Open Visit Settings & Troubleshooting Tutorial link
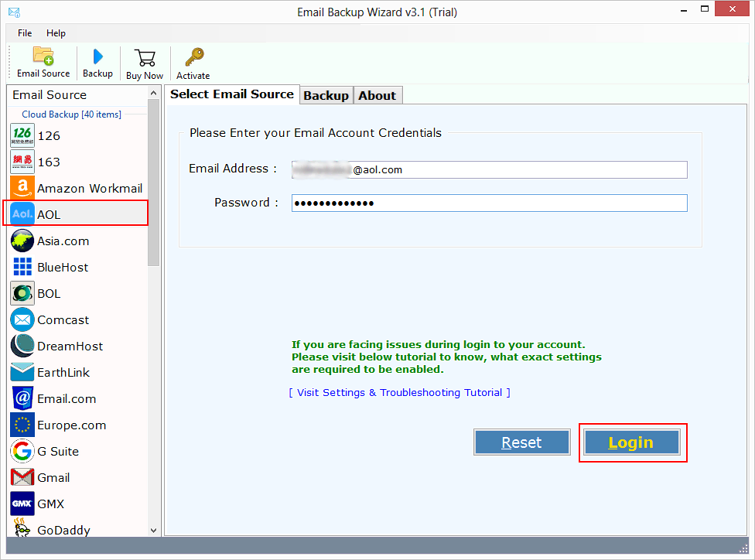Viewport: 755px width, 560px height. coord(399,392)
